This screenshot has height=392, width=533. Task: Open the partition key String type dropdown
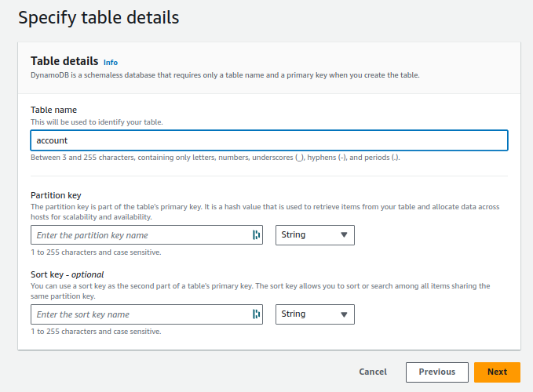(x=315, y=235)
